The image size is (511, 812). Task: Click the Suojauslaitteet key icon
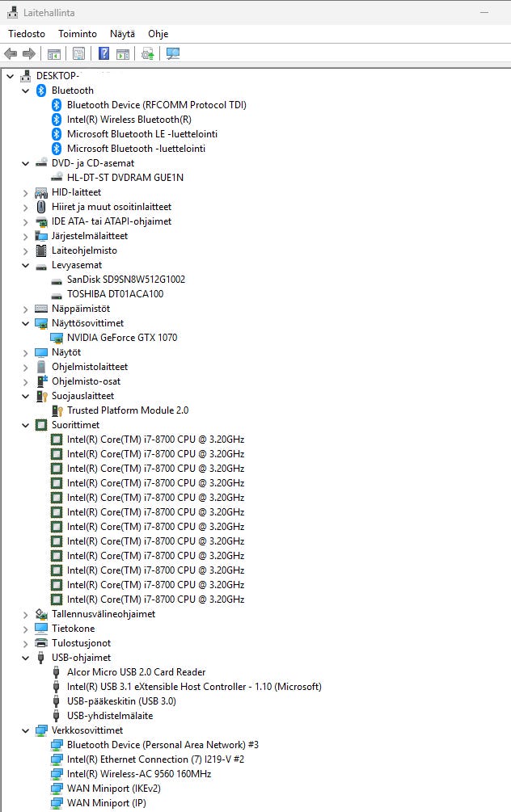tap(41, 396)
